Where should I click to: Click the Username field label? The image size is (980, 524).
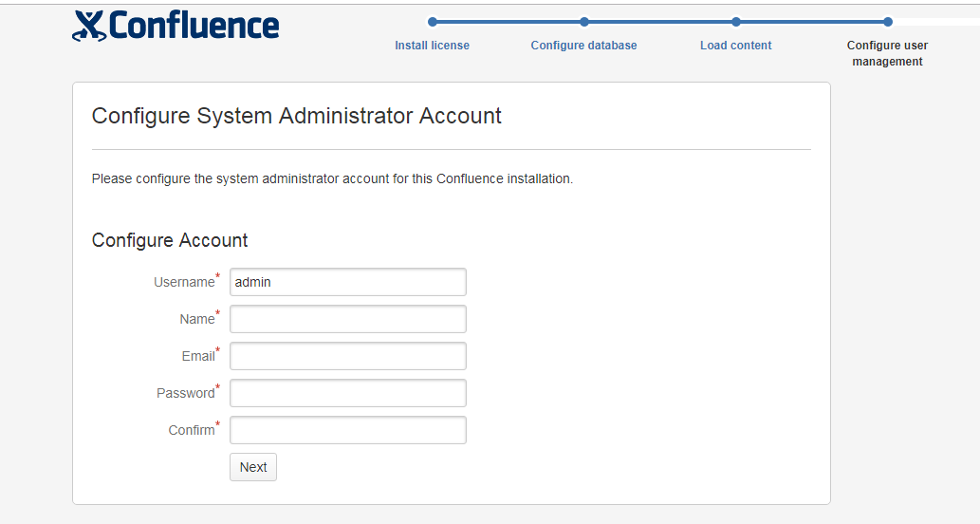click(x=184, y=282)
